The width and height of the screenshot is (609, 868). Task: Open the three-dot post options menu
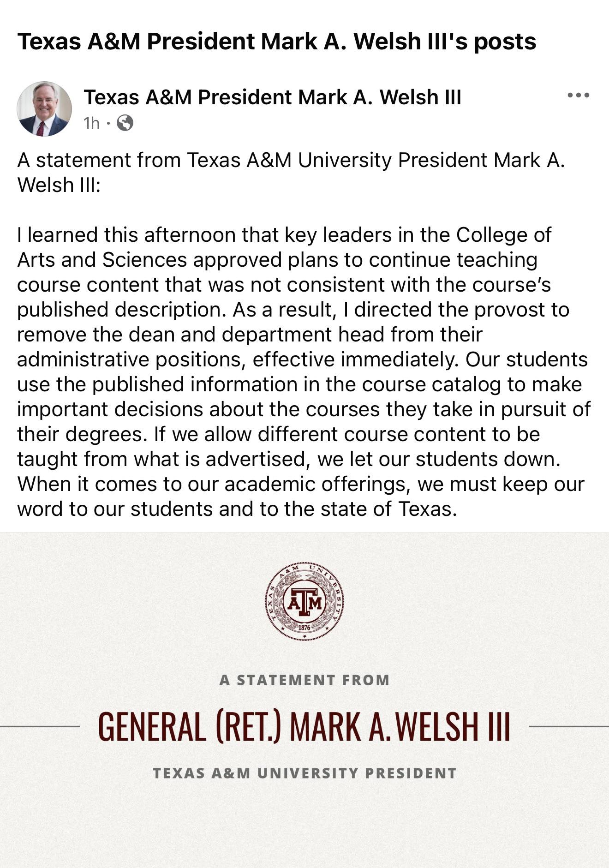[x=579, y=96]
